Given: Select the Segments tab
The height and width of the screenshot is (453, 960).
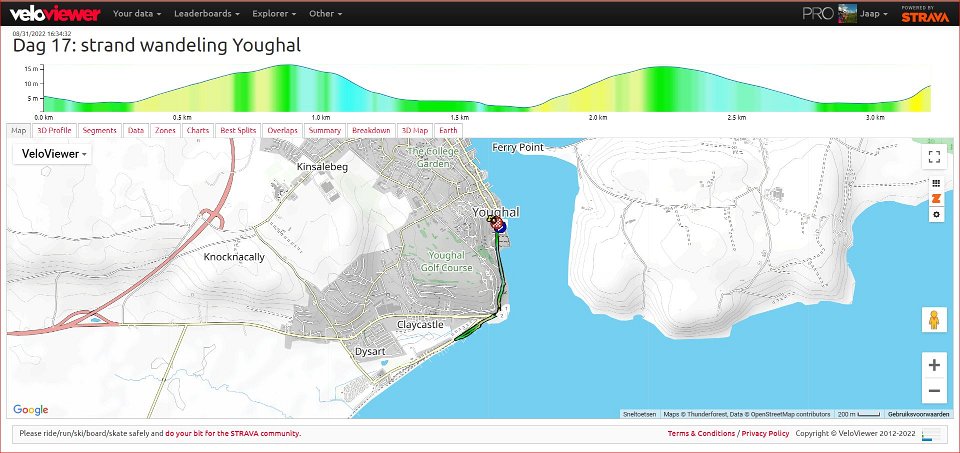Looking at the screenshot, I should 99,130.
